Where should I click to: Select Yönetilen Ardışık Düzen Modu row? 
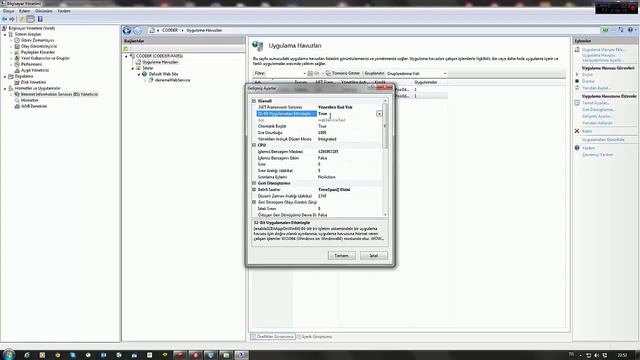[318, 139]
